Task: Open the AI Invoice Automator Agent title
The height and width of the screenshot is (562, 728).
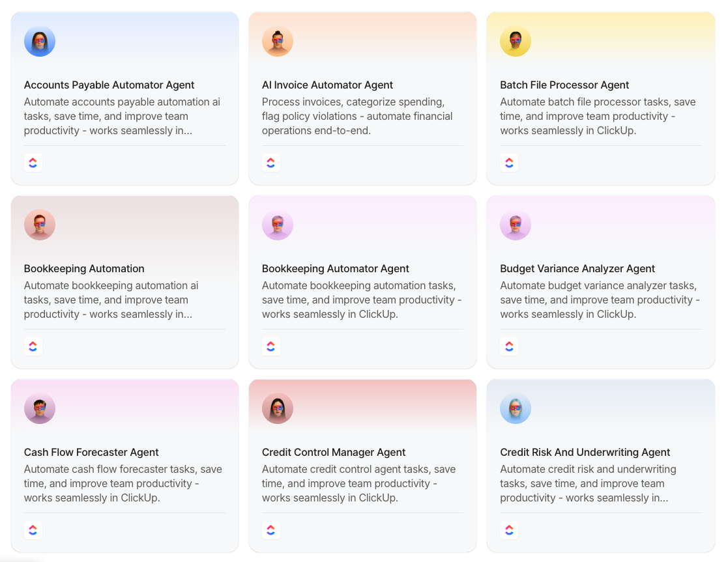Action: pyautogui.click(x=327, y=85)
